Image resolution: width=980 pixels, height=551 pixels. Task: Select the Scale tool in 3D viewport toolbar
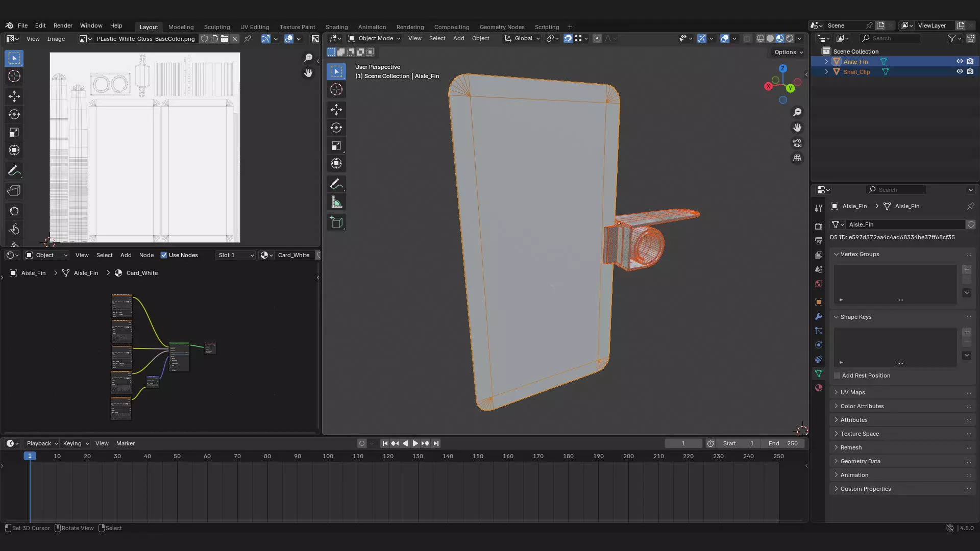tap(336, 146)
